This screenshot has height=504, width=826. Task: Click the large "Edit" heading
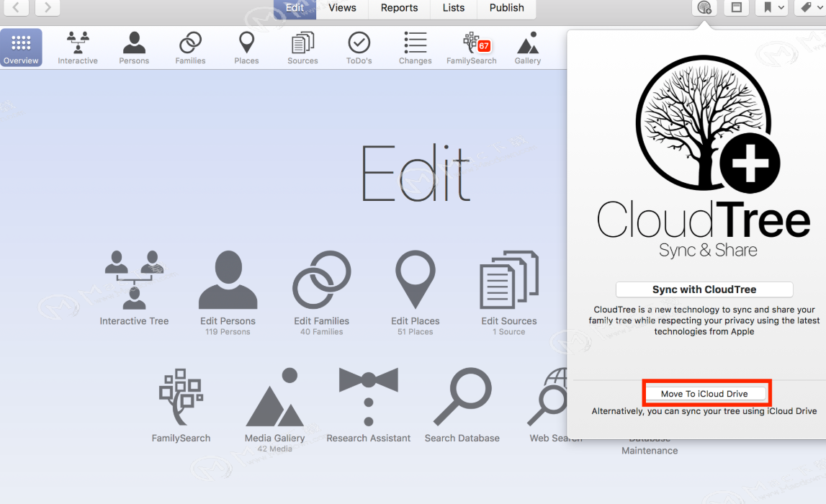pos(416,174)
